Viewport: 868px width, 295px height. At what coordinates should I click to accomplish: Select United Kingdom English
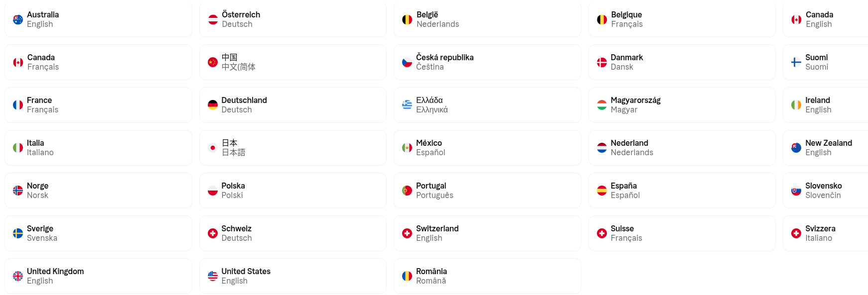coord(99,276)
